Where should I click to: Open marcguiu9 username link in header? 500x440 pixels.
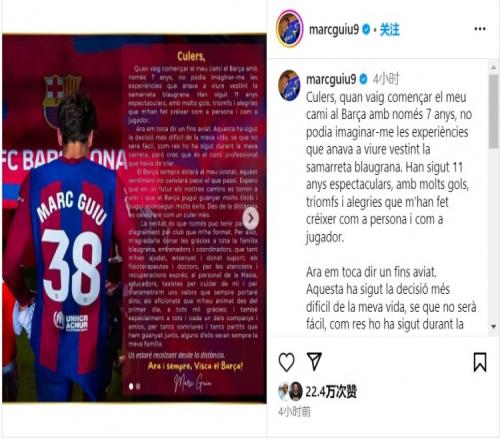click(334, 30)
